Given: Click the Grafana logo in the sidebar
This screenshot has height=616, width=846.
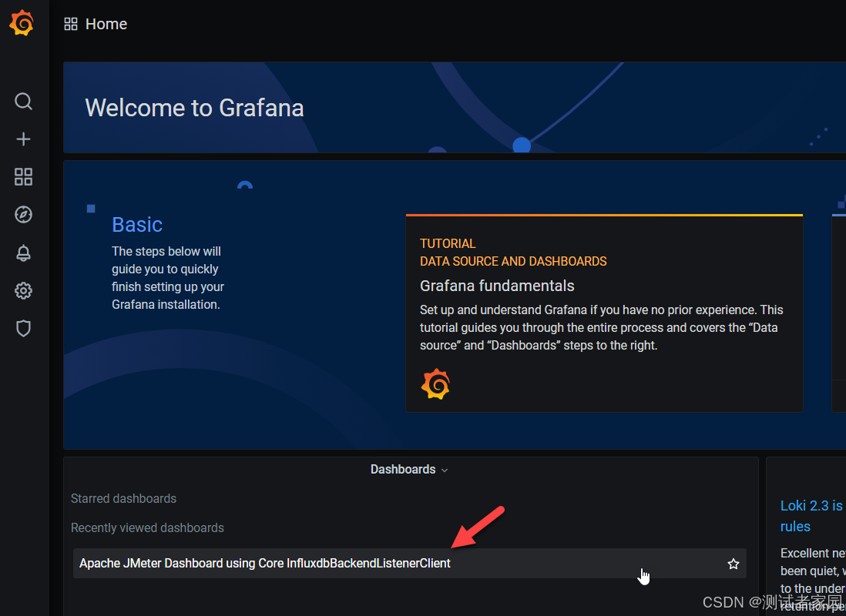Looking at the screenshot, I should pos(22,23).
